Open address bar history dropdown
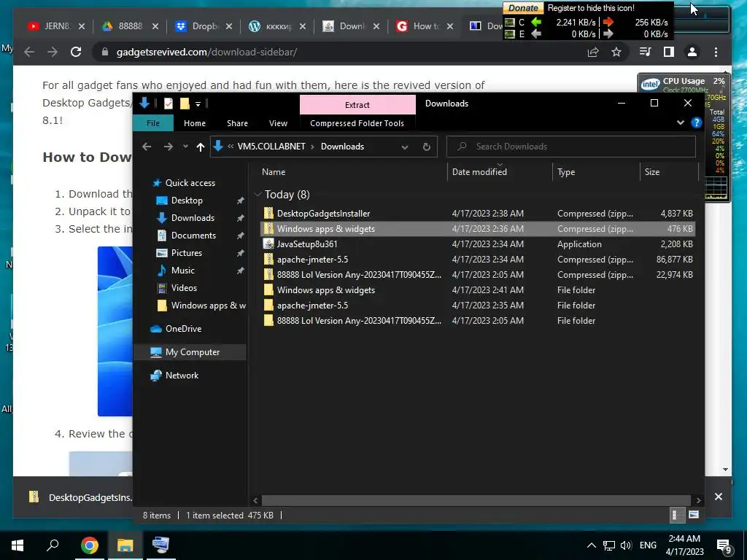747x560 pixels. pyautogui.click(x=404, y=147)
